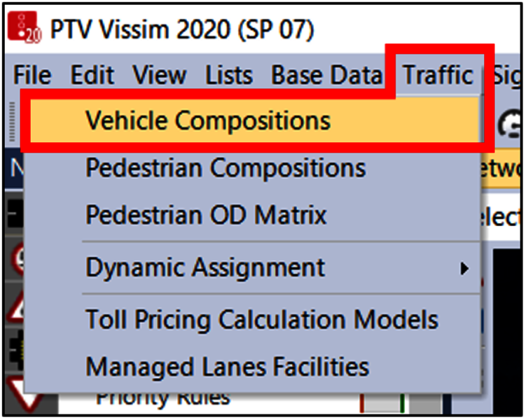
Task: Select Vehicle Compositions from the menu
Action: 208,120
